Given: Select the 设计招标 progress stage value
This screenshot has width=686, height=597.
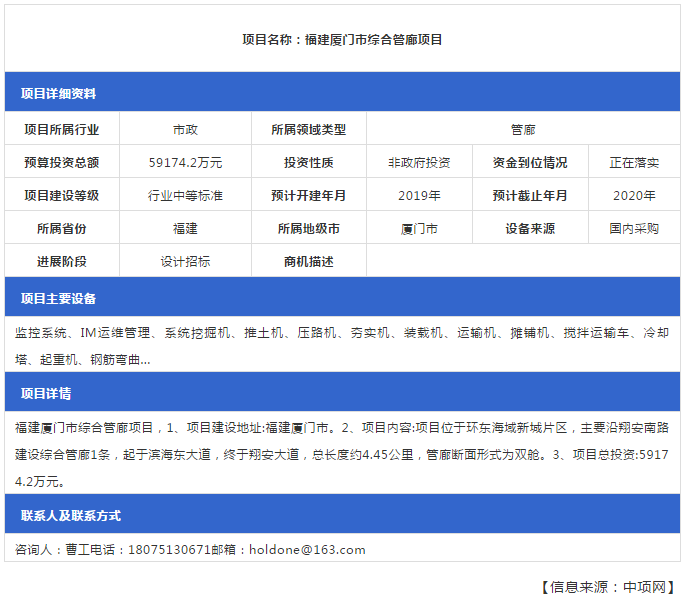Looking at the screenshot, I should 185,262.
